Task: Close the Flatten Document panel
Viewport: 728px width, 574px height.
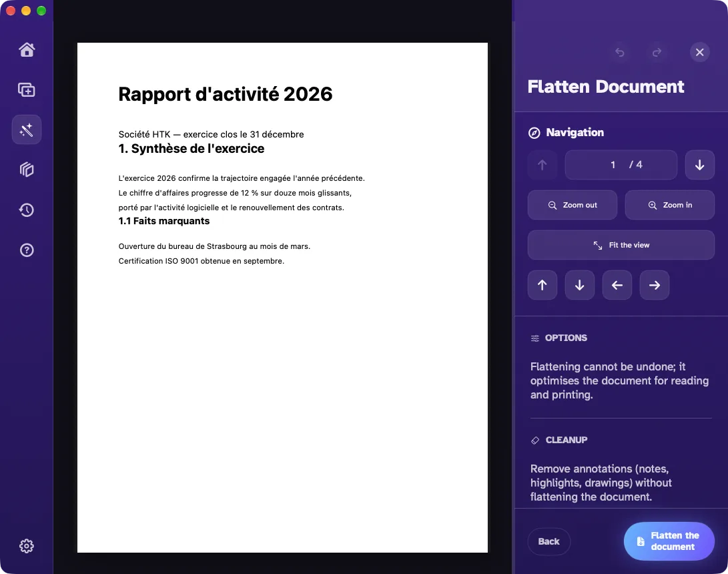Action: pyautogui.click(x=700, y=52)
